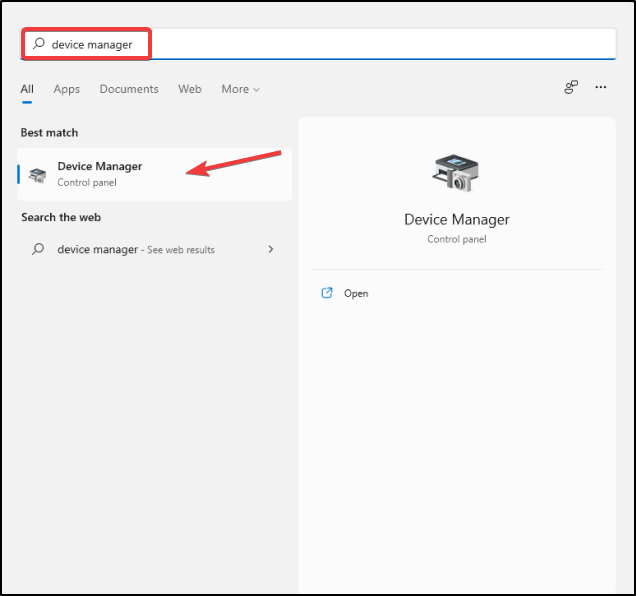Screen dimensions: 636x596
Task: Click the search magnifier icon in search box
Action: point(39,43)
